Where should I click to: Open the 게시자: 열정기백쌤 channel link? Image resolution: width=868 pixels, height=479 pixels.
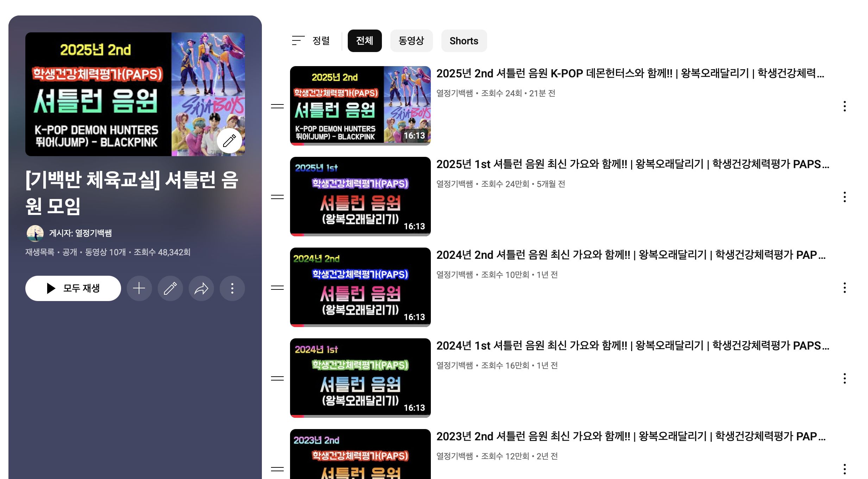pyautogui.click(x=80, y=233)
